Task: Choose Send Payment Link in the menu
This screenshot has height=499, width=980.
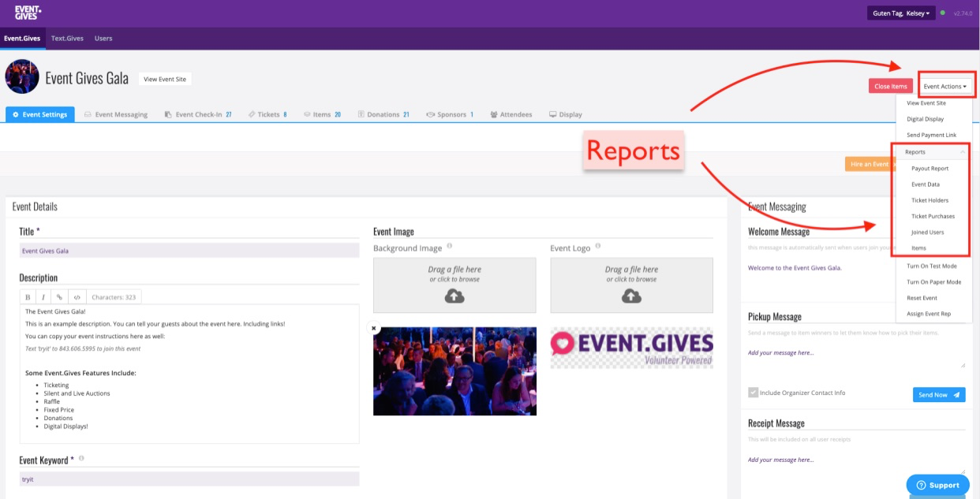Action: (931, 135)
